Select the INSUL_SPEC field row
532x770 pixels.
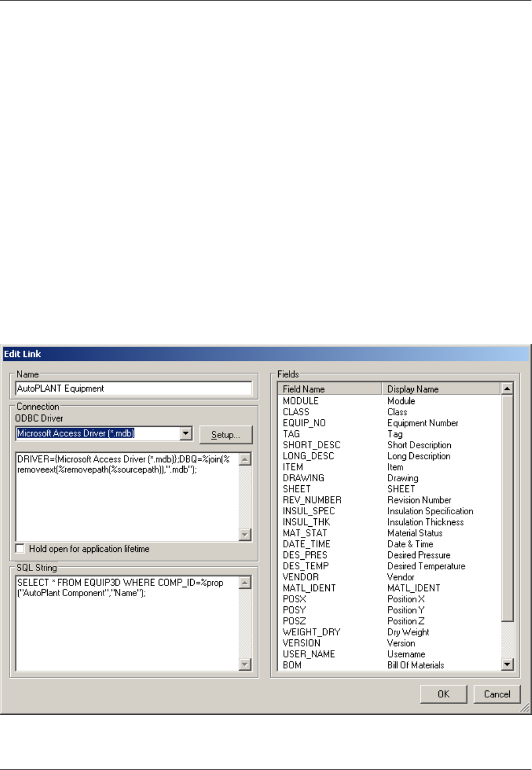[389, 511]
